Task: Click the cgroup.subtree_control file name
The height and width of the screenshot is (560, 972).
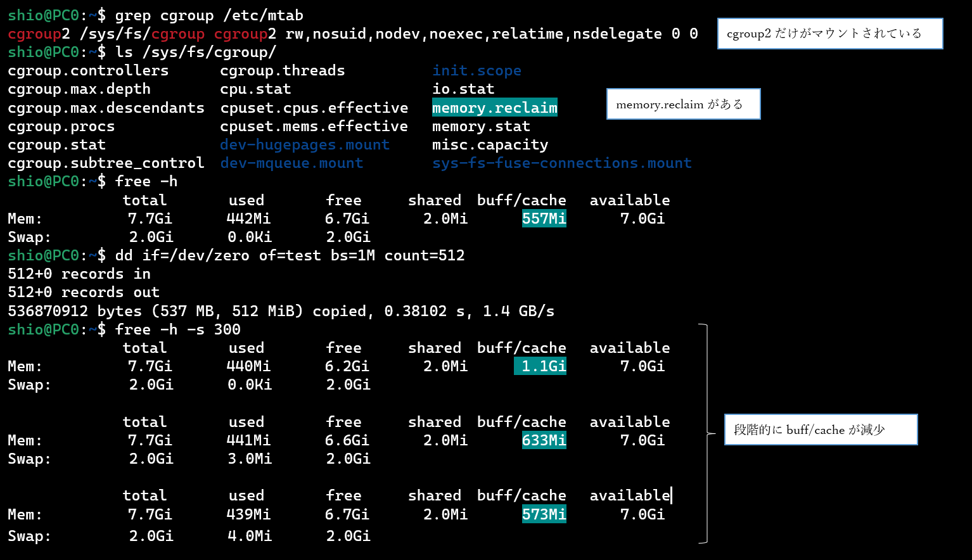Action: pyautogui.click(x=106, y=163)
